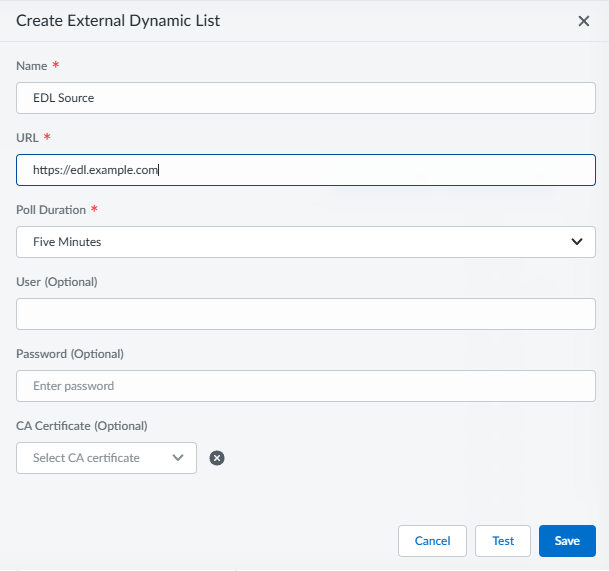Screen dimensions: 609x571
Task: Close the Create External Dynamic List dialog
Action: (584, 21)
